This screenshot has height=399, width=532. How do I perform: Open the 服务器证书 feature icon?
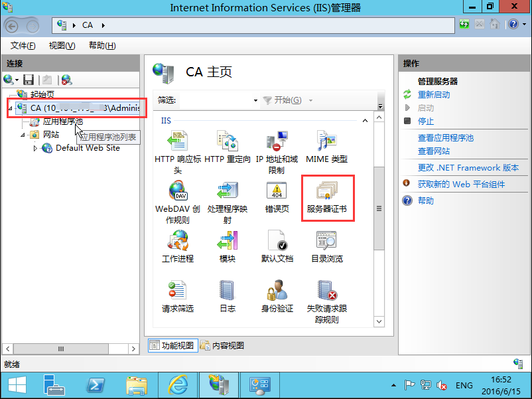327,196
